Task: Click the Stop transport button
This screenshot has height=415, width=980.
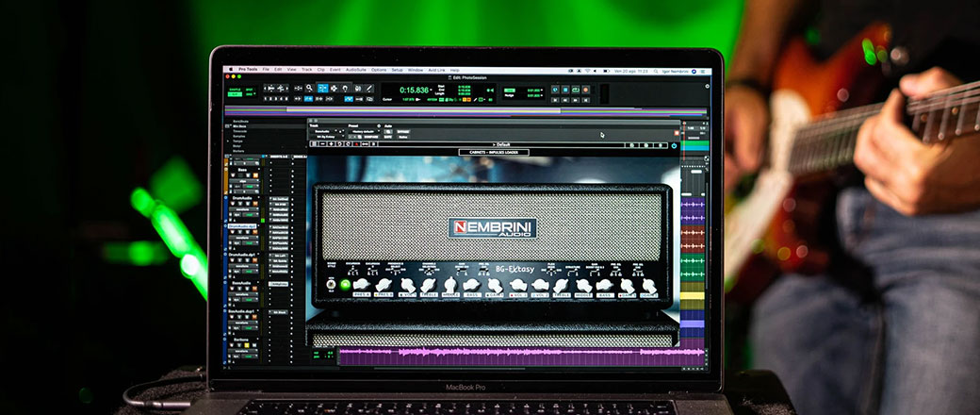Action: [x=565, y=90]
